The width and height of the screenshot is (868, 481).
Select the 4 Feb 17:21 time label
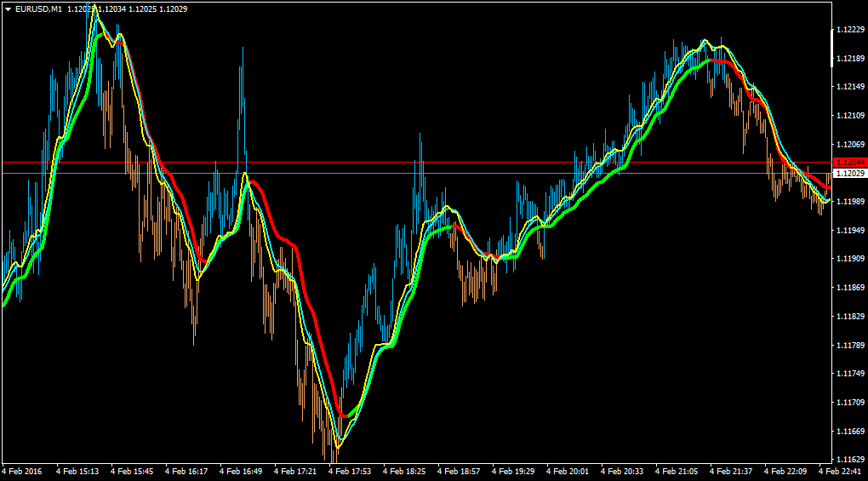click(x=295, y=471)
